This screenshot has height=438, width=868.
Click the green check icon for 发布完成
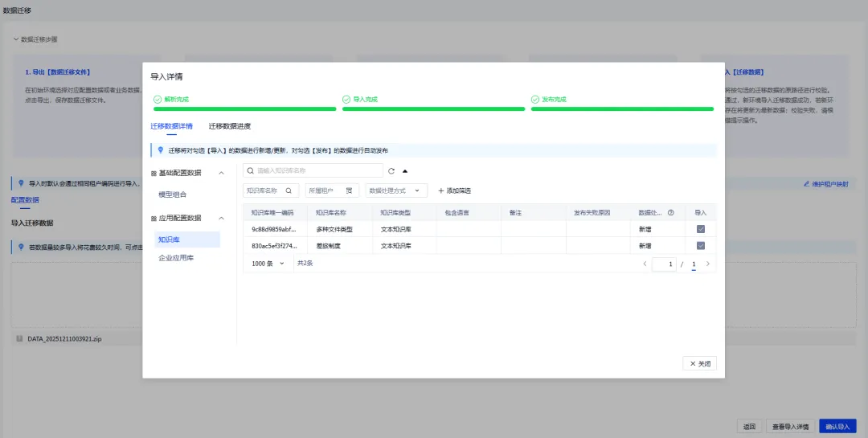(534, 99)
